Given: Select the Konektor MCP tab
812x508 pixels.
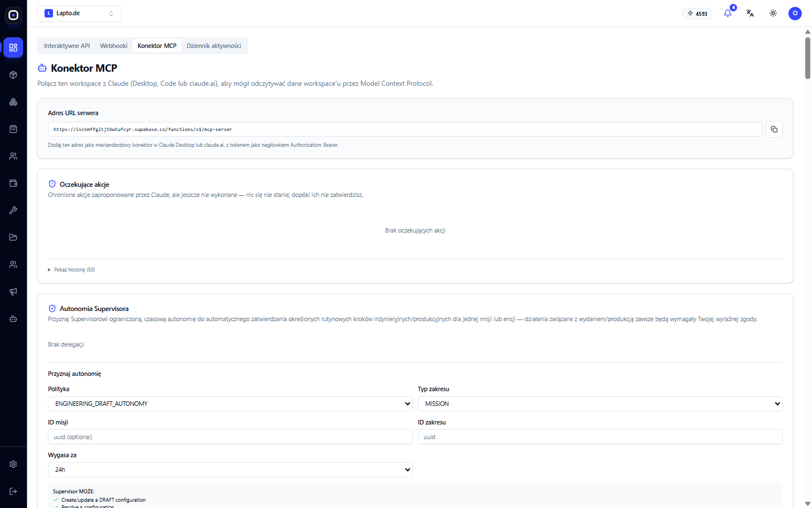Looking at the screenshot, I should (157, 46).
